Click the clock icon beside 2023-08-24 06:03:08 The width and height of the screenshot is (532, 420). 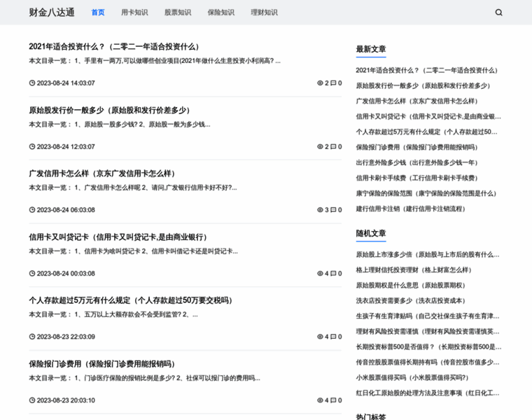coord(32,210)
